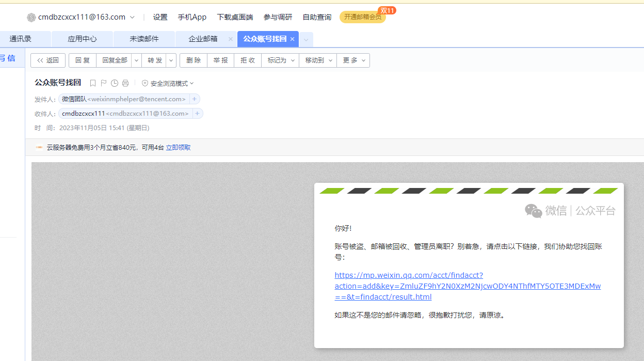Viewport: 644px width, 361px height.
Task: Click the bookmark icon beside the subject
Action: 93,83
